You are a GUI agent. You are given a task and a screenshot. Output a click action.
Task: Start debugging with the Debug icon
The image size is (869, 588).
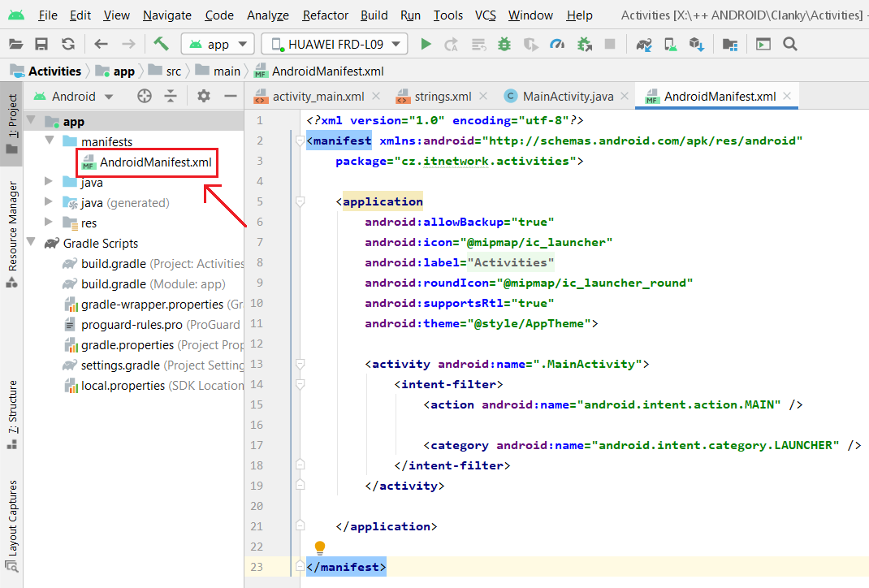[x=504, y=44]
